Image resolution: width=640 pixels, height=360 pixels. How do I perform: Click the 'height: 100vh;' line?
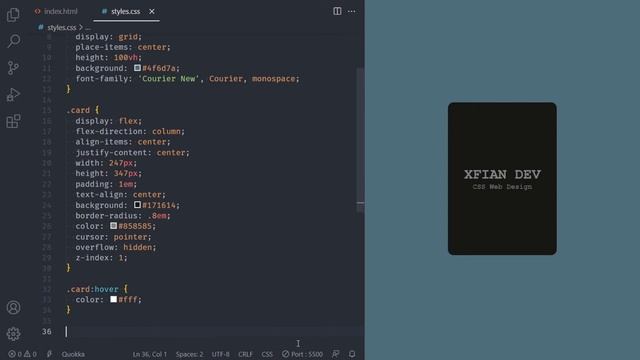(x=109, y=57)
